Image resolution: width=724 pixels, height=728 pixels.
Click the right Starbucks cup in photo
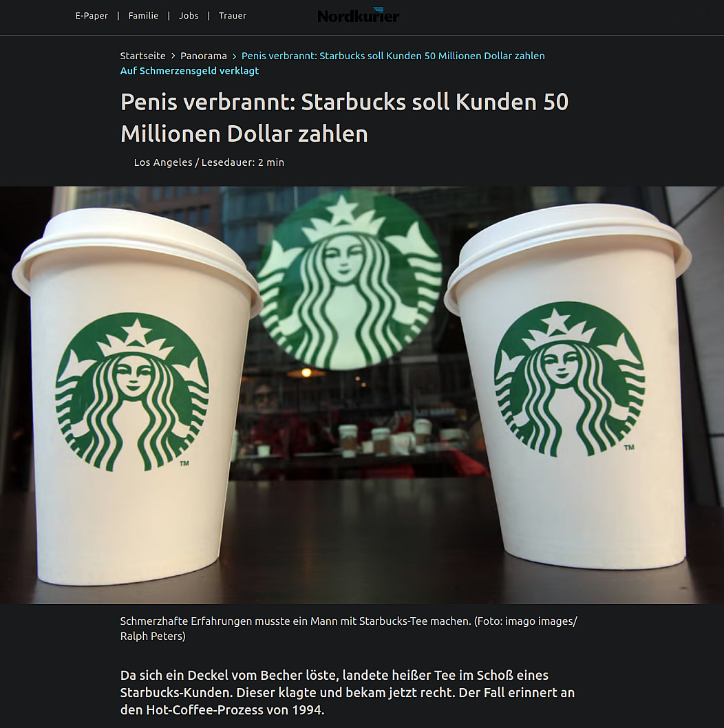(x=569, y=385)
